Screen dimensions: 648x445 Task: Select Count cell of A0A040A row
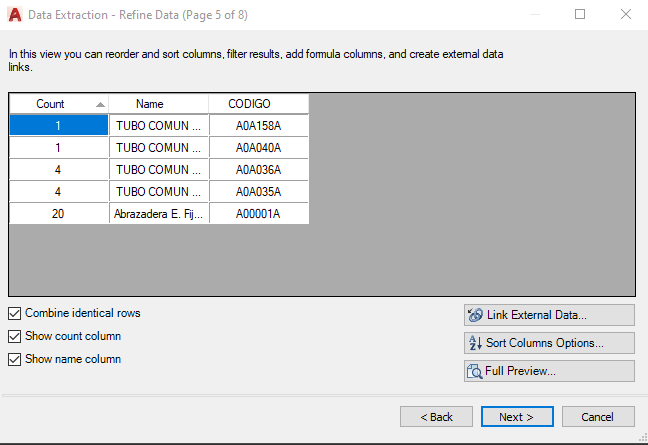tap(59, 148)
